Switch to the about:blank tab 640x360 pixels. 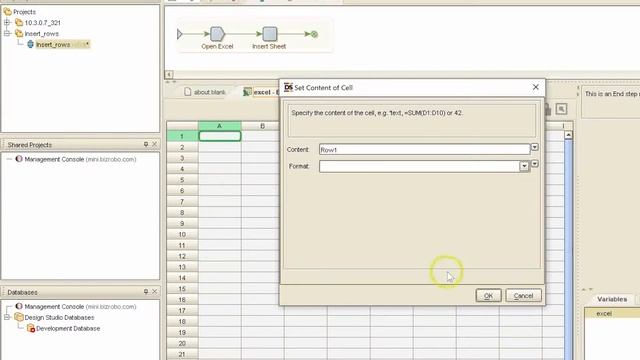coord(204,92)
